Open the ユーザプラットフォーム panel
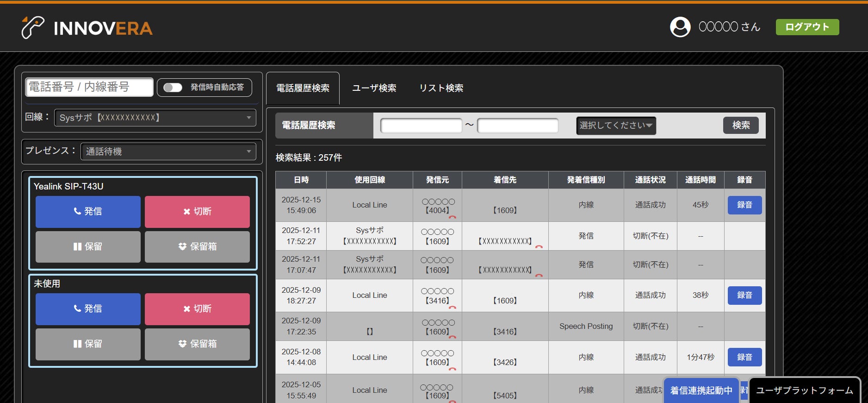Image resolution: width=868 pixels, height=403 pixels. (804, 390)
